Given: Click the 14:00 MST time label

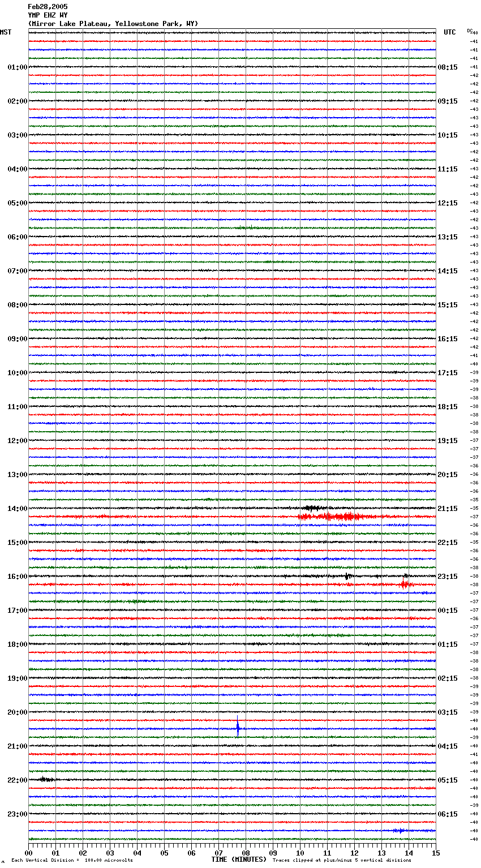Looking at the screenshot, I should [x=18, y=509].
